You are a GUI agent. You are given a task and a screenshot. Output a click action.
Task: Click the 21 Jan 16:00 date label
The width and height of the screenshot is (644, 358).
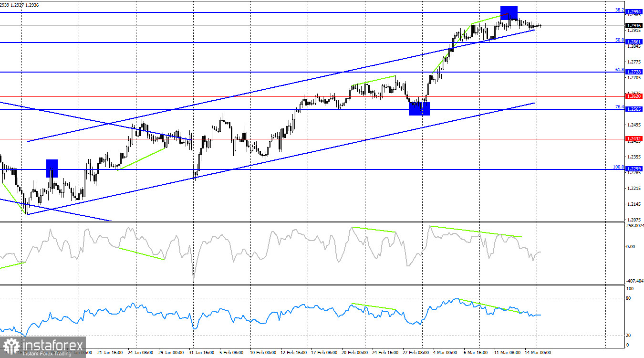(x=110, y=353)
